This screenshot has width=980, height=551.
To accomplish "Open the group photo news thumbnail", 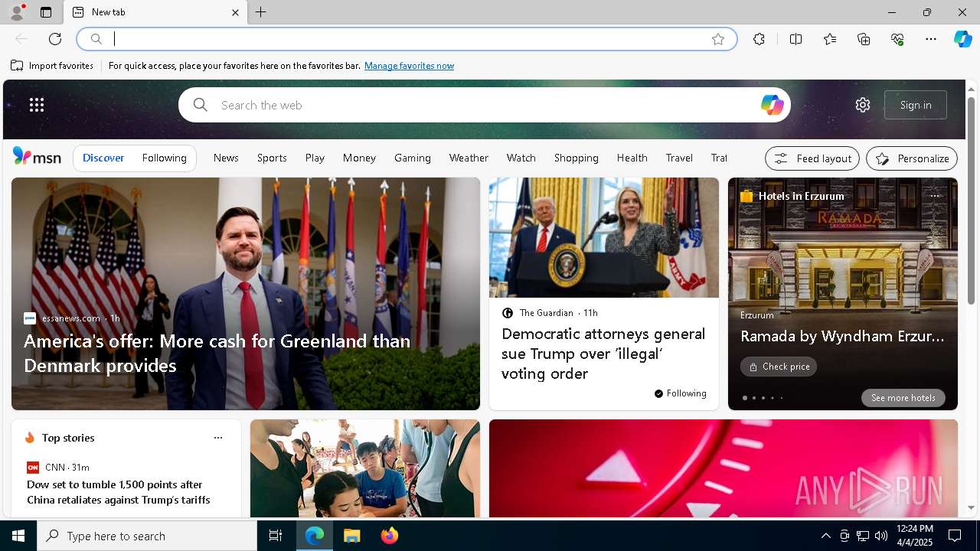I will tap(365, 468).
